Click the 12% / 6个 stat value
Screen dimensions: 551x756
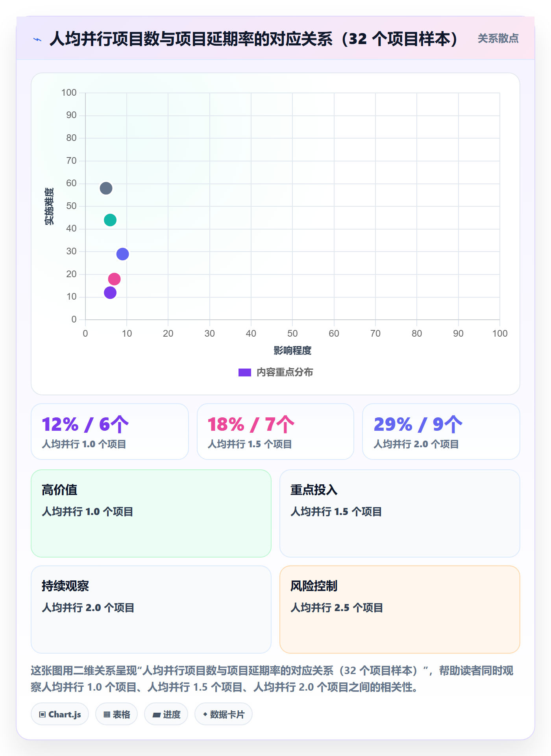[85, 424]
